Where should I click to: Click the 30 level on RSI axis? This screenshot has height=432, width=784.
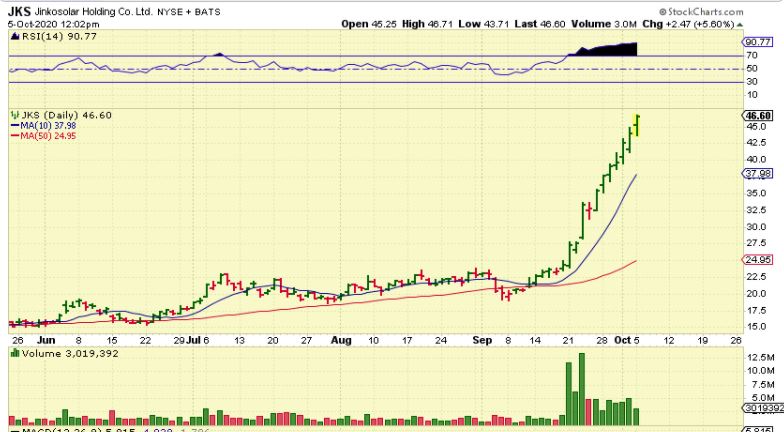752,82
